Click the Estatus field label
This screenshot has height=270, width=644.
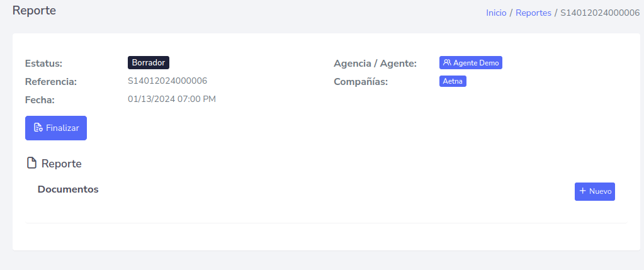tap(48, 63)
